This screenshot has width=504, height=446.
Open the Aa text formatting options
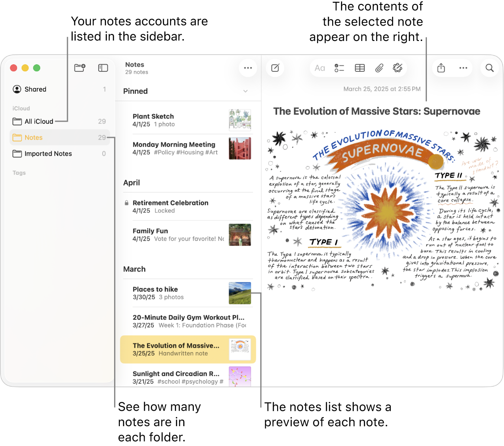[x=320, y=68]
